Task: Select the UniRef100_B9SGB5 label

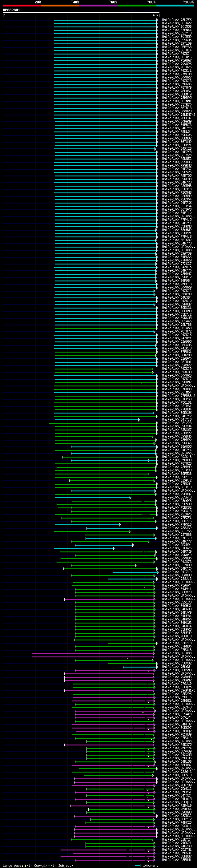Action: (177, 40)
